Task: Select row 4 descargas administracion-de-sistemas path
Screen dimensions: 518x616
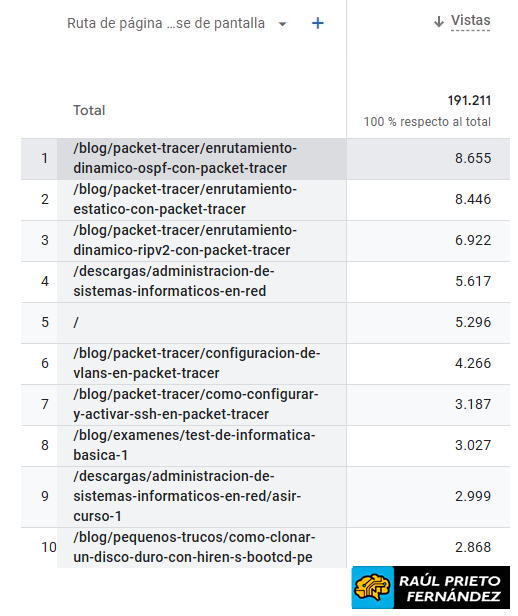Action: point(174,281)
